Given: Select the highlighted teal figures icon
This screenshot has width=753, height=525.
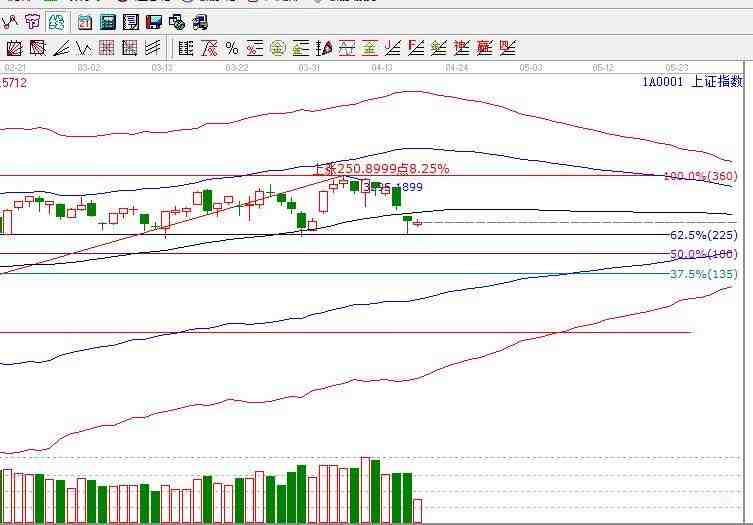Looking at the screenshot, I should point(57,22).
